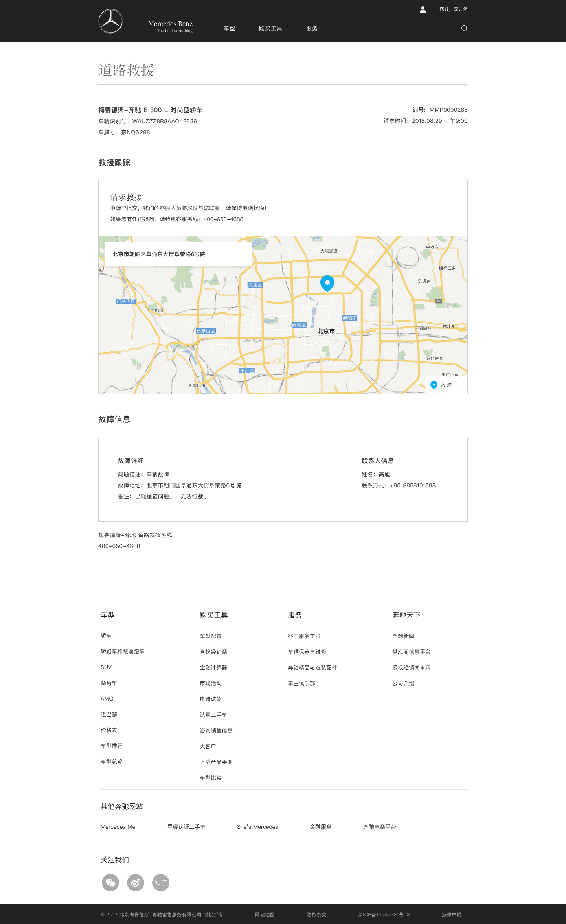
Task: Open footer link 车辆保养与维修
Action: tap(307, 652)
